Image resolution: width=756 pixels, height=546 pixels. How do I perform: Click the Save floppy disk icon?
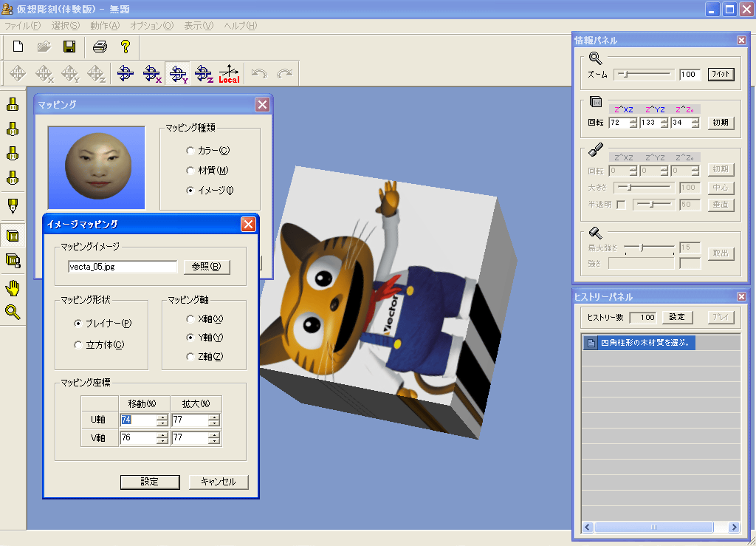(x=69, y=47)
